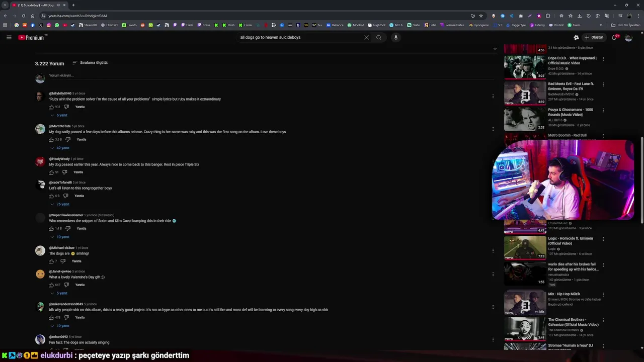This screenshot has width=644, height=362.
Task: Go to YouTube Premium home logo
Action: pyautogui.click(x=32, y=37)
